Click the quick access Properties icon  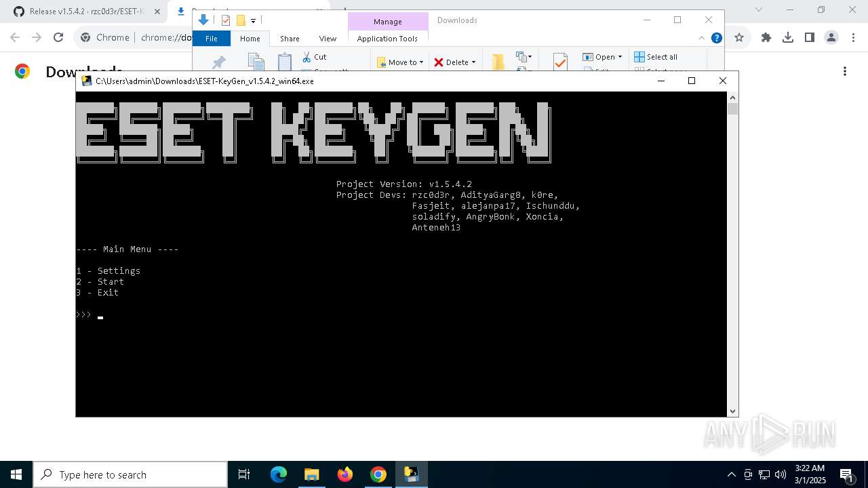point(226,20)
